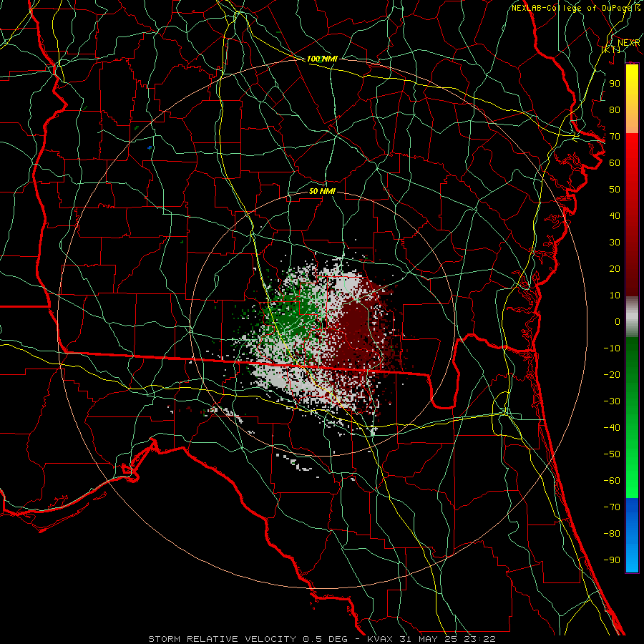The image size is (644, 644).
Task: Click the -90 value on the velocity scale
Action: (612, 560)
